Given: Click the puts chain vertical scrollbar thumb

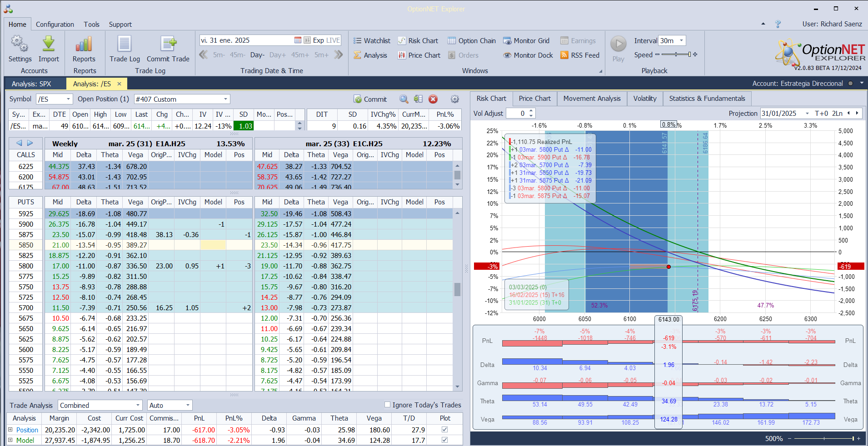Looking at the screenshot, I should click(x=457, y=289).
